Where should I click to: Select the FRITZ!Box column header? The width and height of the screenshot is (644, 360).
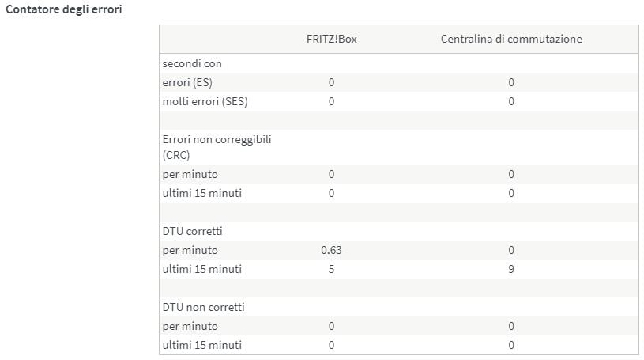(x=331, y=39)
